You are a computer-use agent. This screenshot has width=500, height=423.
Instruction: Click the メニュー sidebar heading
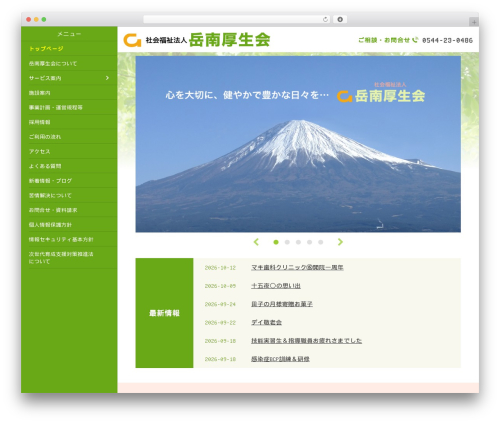(69, 34)
